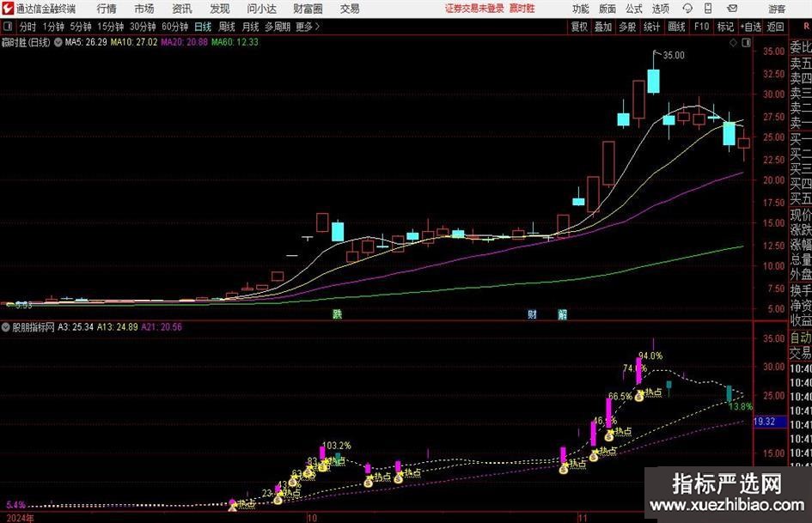Open the mail envelope icon
This screenshot has width=812, height=523.
pyautogui.click(x=732, y=9)
